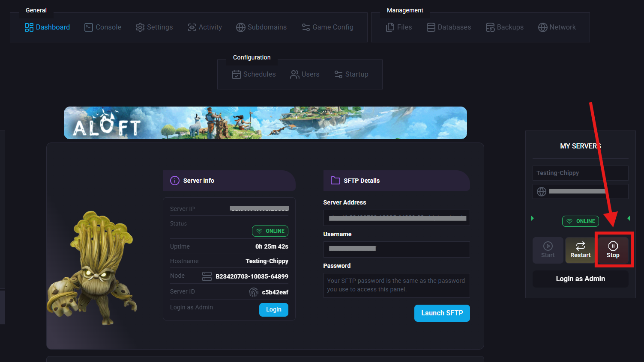The image size is (644, 362).
Task: Click the Files documents icon
Action: [390, 27]
